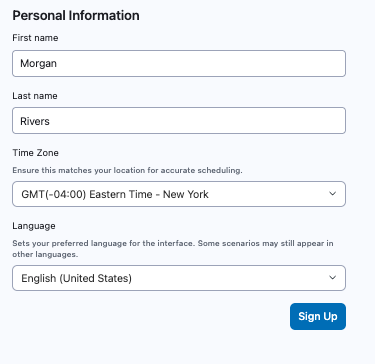The width and height of the screenshot is (375, 364).
Task: Click the chevron arrow in Language field
Action: 332,278
